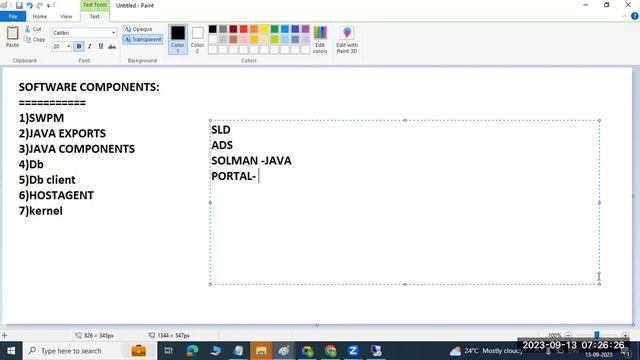Open File Explorer from the taskbar

coord(261,351)
